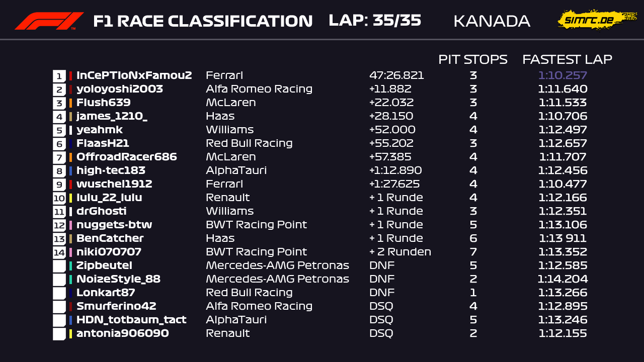The width and height of the screenshot is (644, 362).
Task: Click the yellow Renault color bar beside lulu_22_lulu
Action: pos(70,198)
